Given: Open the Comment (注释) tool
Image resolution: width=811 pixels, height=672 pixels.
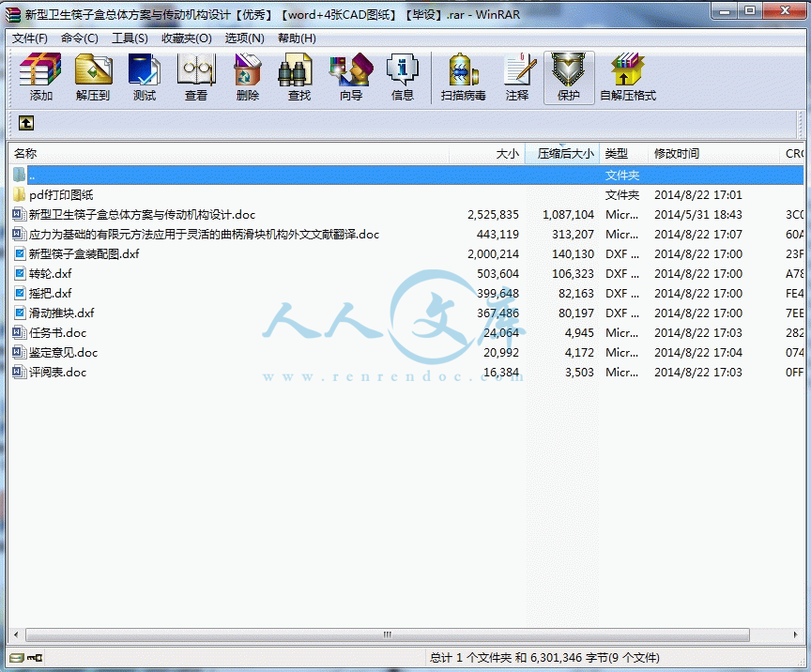Looking at the screenshot, I should pos(517,77).
